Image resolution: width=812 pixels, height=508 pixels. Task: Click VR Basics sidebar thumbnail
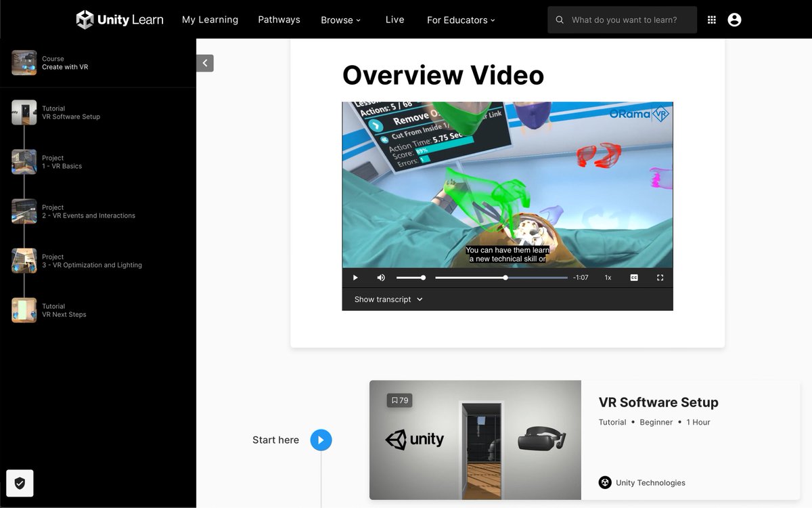click(x=24, y=162)
